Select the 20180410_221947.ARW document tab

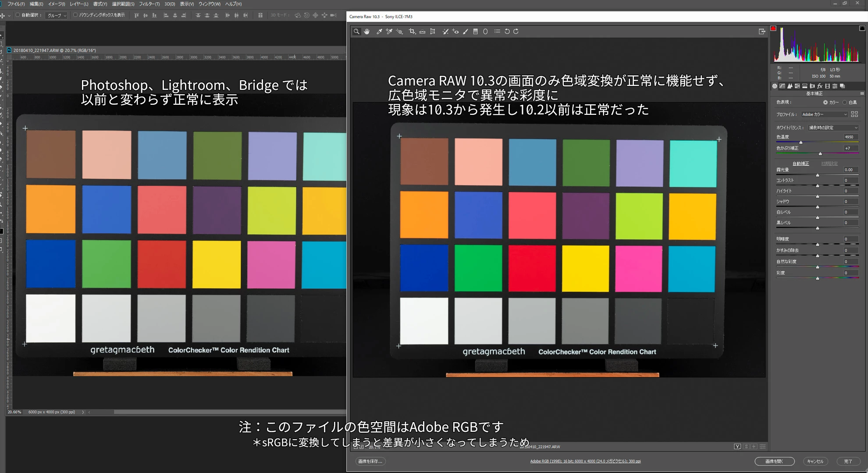55,50
